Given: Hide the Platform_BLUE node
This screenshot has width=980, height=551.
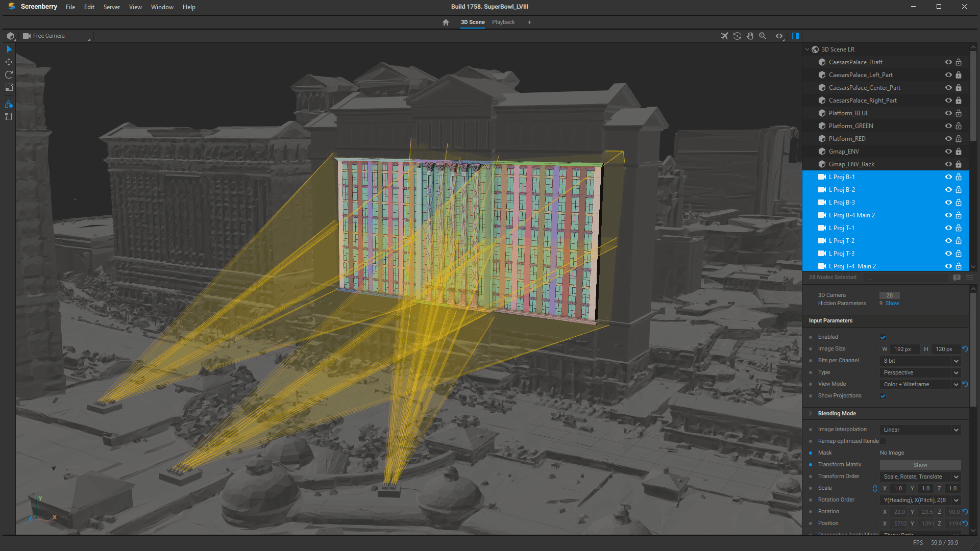Looking at the screenshot, I should tap(948, 113).
